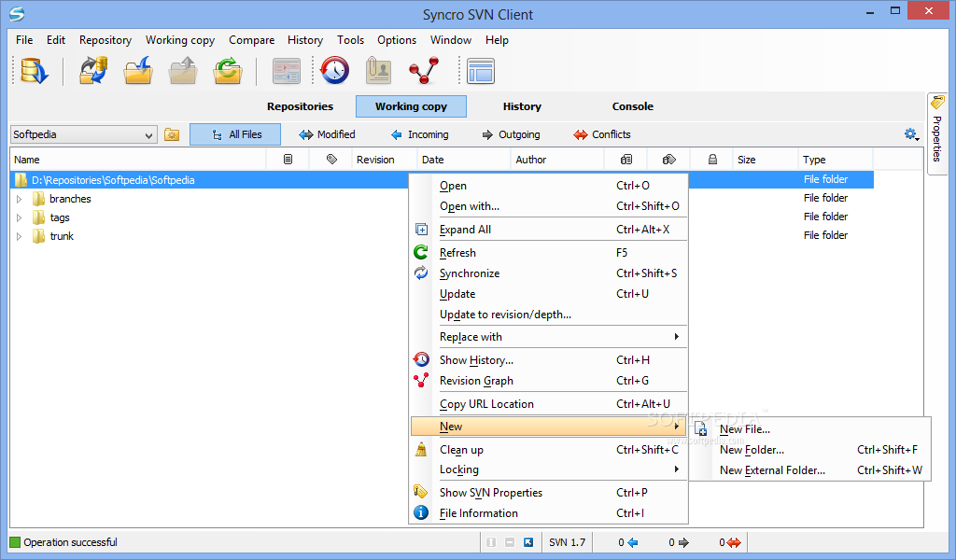Viewport: 956px width, 560px height.
Task: Expand the trunk folder
Action: click(x=19, y=236)
